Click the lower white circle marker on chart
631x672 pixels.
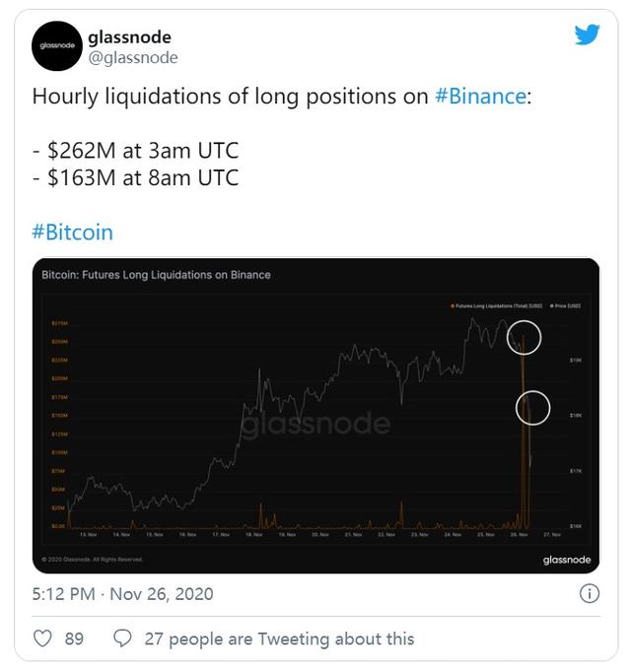(x=532, y=407)
